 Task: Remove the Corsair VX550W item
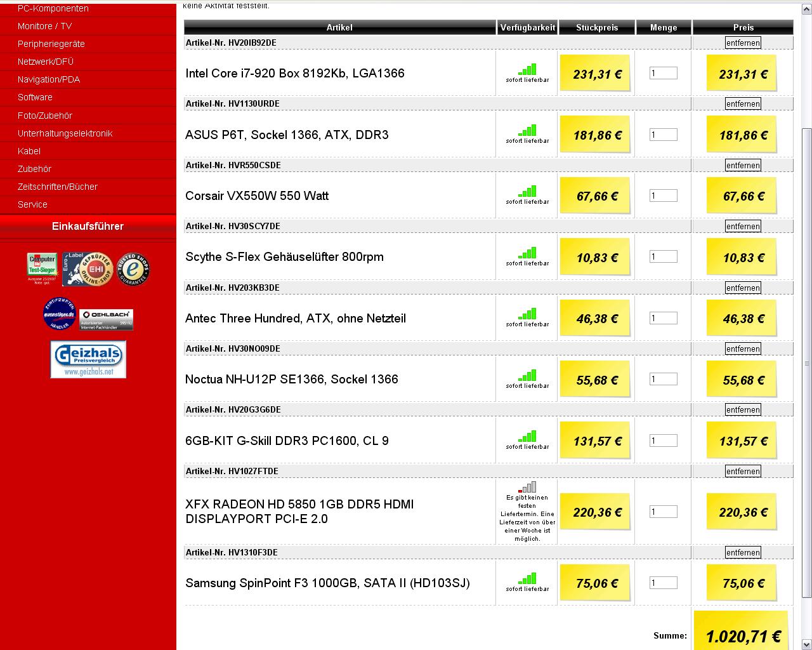point(743,165)
